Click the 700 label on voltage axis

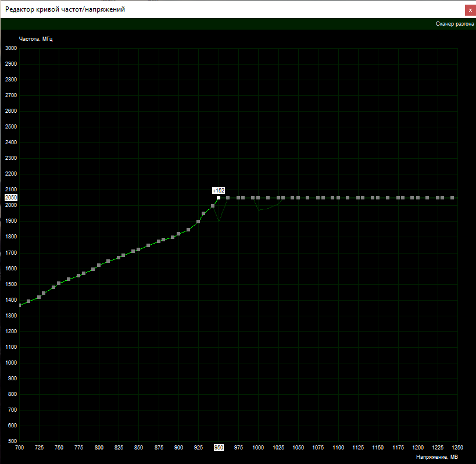[x=19, y=448]
